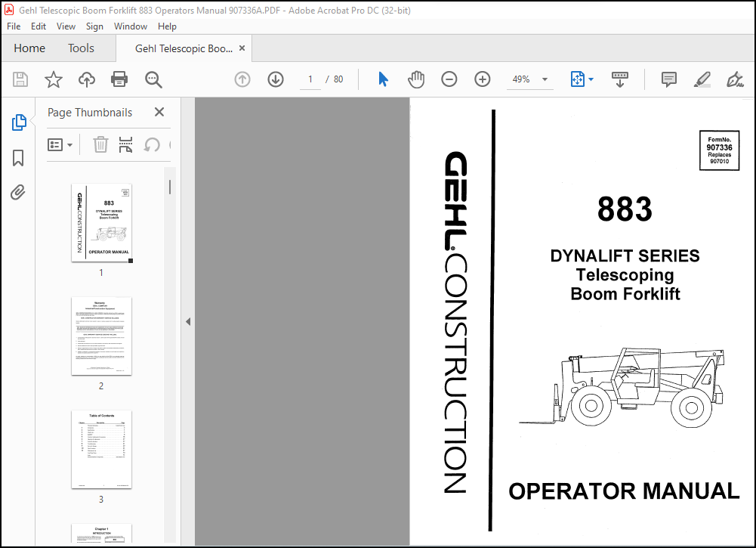Switch to the Home tab
This screenshot has height=548, width=756.
point(29,48)
